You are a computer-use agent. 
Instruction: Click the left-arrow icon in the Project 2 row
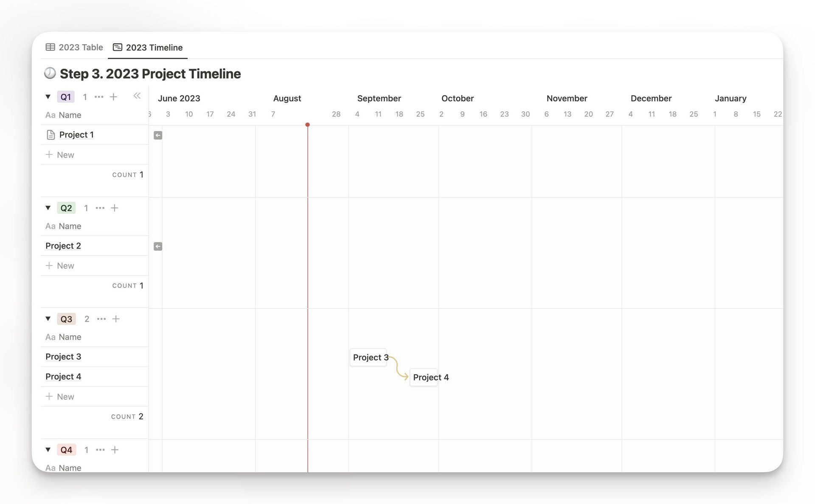pyautogui.click(x=158, y=246)
